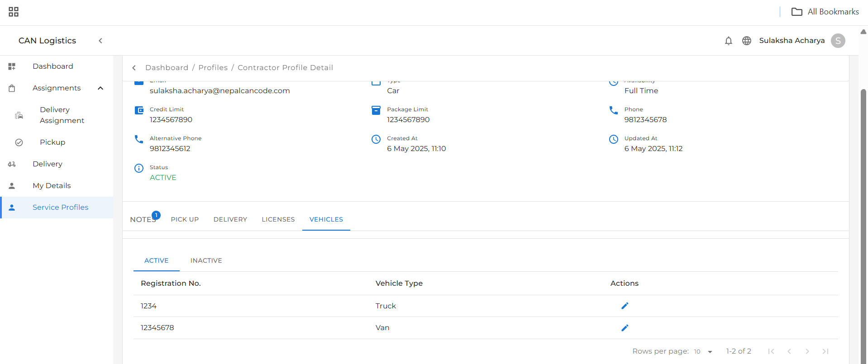The height and width of the screenshot is (364, 868).
Task: Click registration number 1234
Action: (148, 306)
